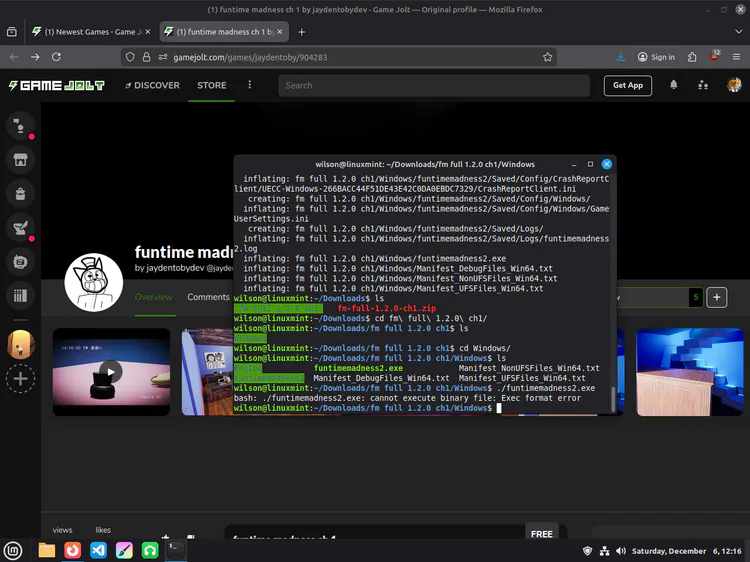Open the green headphones app in taskbar
Viewport: 750px width, 562px height.
(x=150, y=551)
